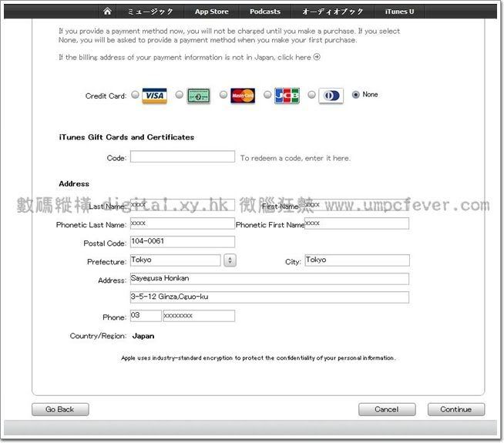Switch to the Podcasts tab

pos(264,12)
